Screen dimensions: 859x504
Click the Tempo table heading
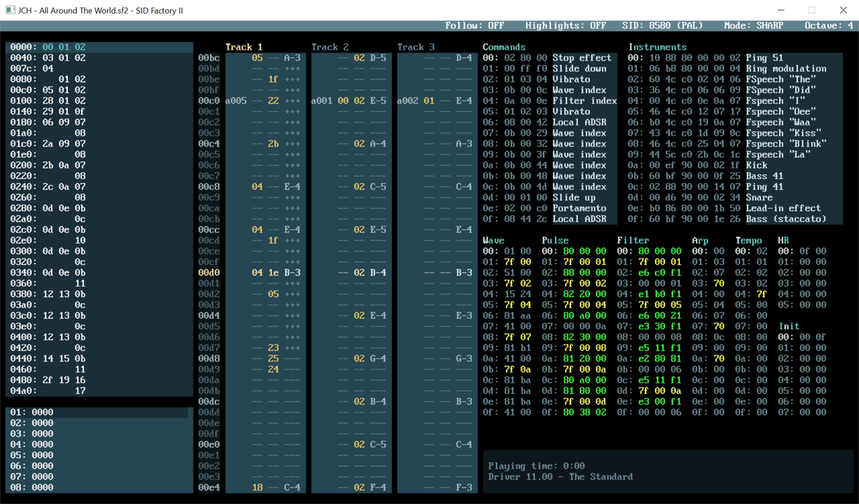[749, 241]
